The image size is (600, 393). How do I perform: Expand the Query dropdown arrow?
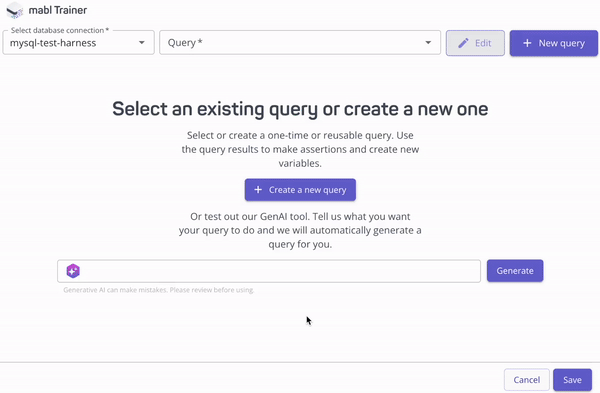(428, 42)
